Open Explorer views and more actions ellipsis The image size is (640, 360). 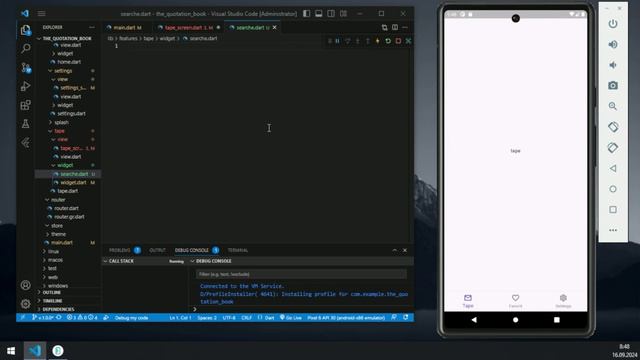point(92,27)
